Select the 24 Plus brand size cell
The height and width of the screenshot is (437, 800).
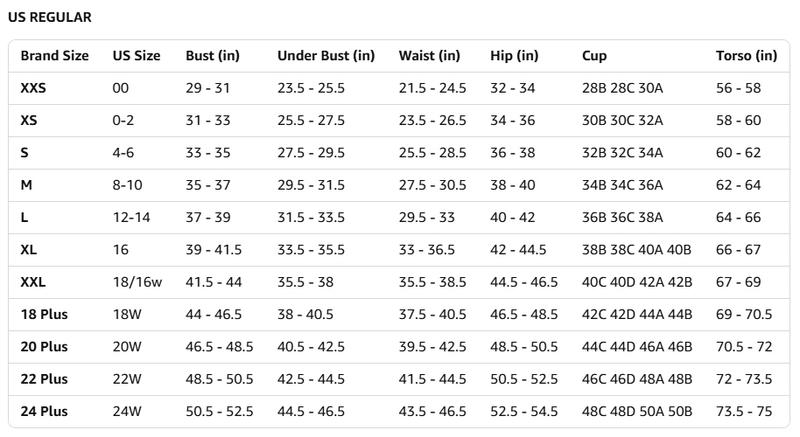tap(44, 411)
